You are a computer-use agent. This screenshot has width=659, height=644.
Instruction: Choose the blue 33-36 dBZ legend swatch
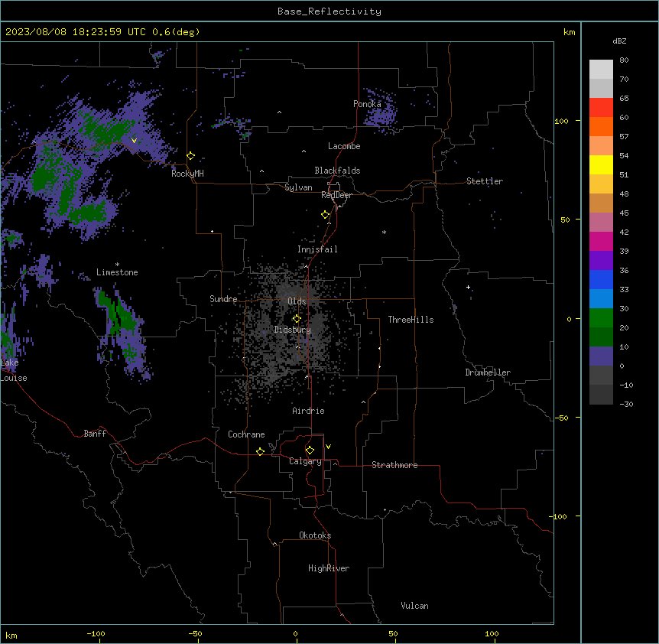pyautogui.click(x=601, y=279)
